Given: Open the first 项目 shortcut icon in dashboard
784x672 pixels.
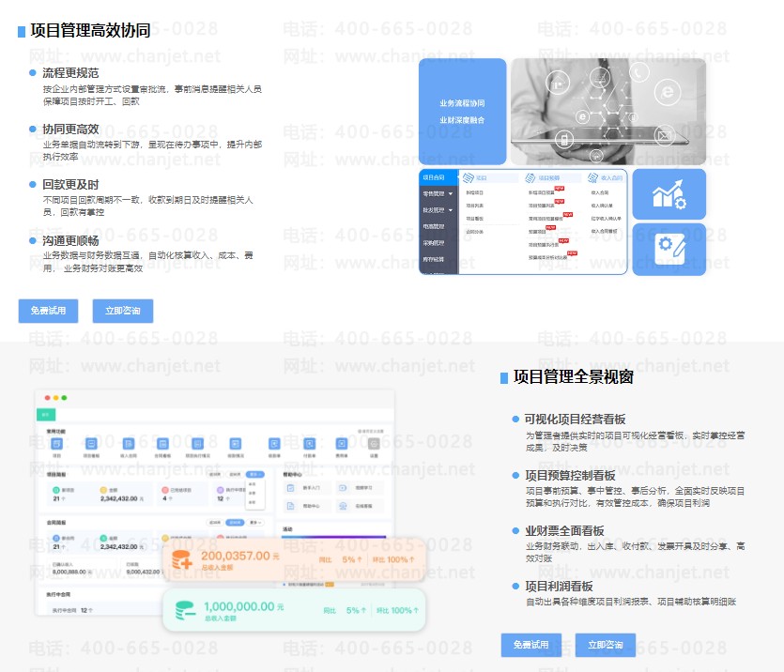Looking at the screenshot, I should point(56,444).
